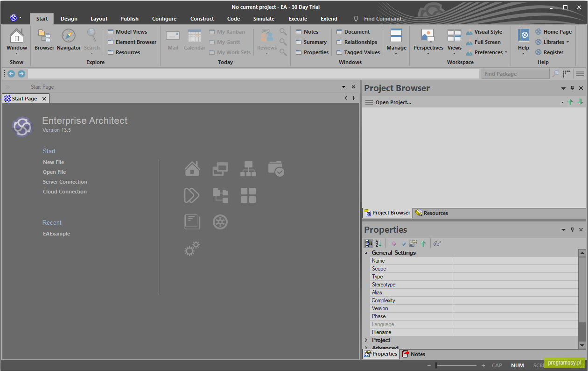Image resolution: width=588 pixels, height=371 pixels.
Task: Go to the Simulate ribbon tab
Action: [264, 19]
